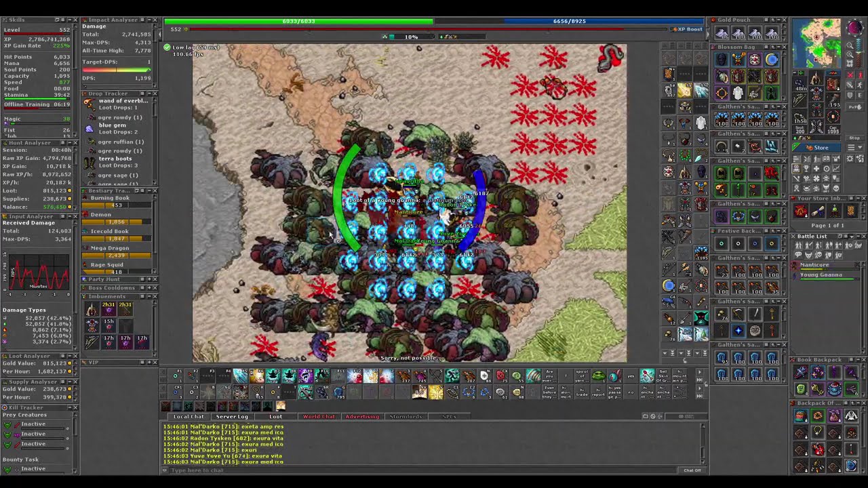Open the NPCs chat tab
The width and height of the screenshot is (868, 488).
pyautogui.click(x=449, y=416)
